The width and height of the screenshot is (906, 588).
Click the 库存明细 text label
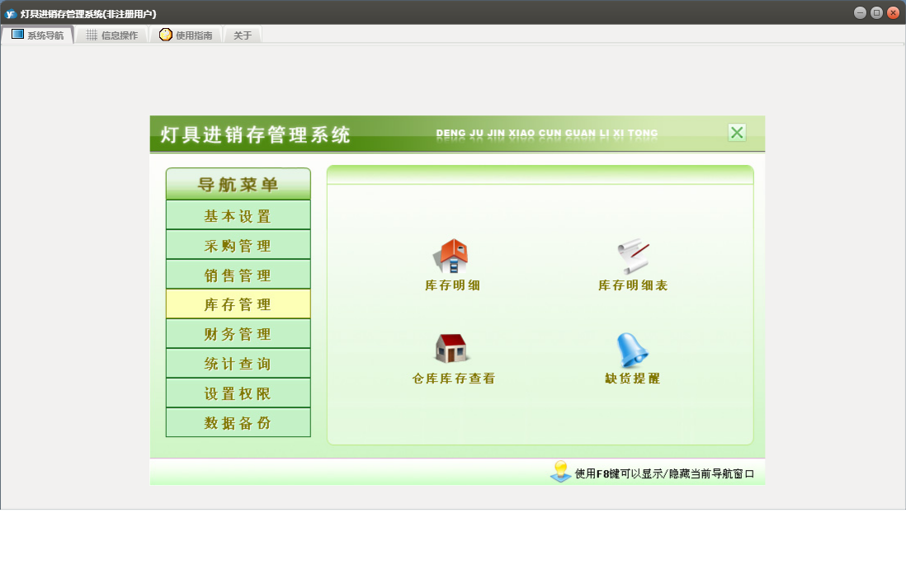[452, 285]
